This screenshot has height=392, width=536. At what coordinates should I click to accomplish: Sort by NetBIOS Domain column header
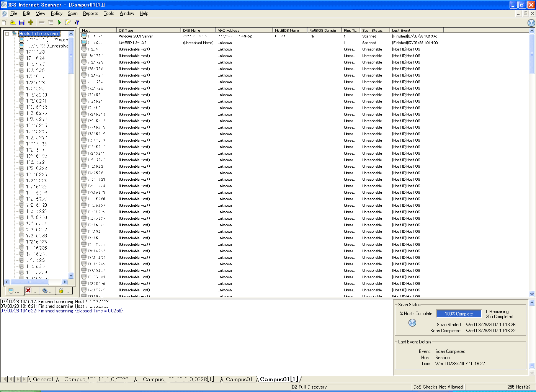point(324,30)
